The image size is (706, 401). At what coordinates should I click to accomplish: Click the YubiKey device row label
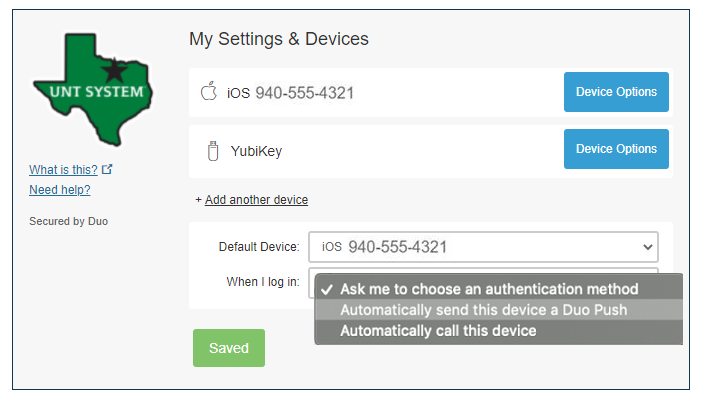[x=257, y=151]
